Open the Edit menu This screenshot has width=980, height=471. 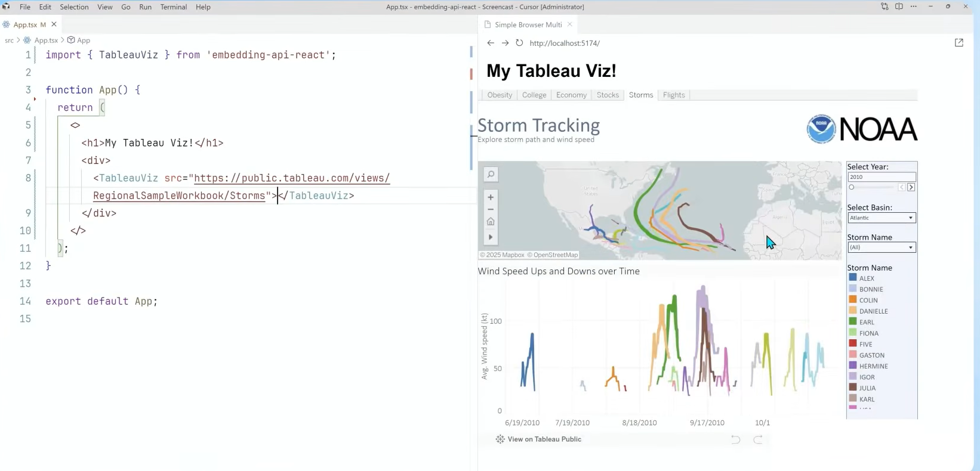(45, 7)
